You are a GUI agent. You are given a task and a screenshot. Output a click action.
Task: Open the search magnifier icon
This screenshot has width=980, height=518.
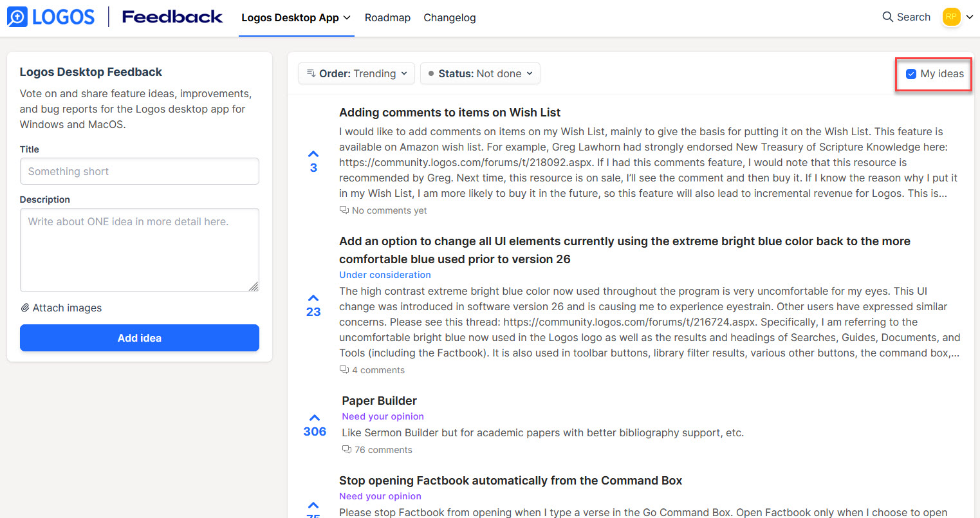click(887, 17)
